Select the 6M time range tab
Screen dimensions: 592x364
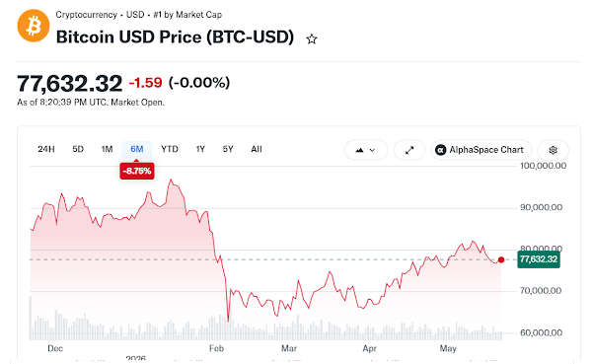[137, 149]
